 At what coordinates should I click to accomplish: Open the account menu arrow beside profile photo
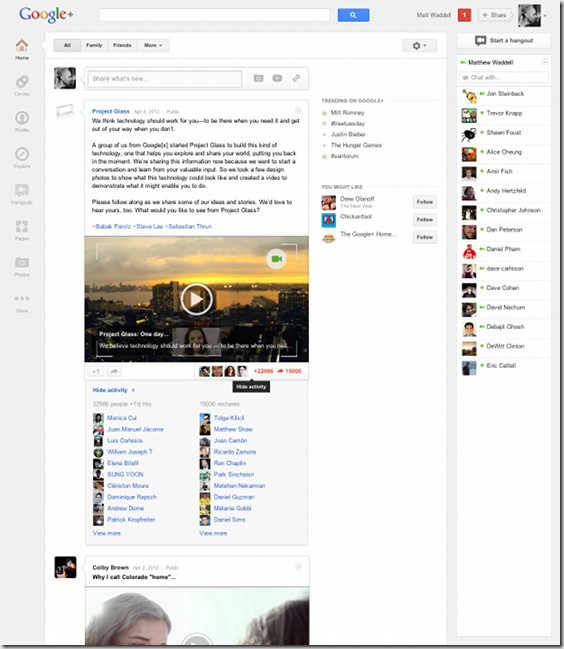(545, 16)
